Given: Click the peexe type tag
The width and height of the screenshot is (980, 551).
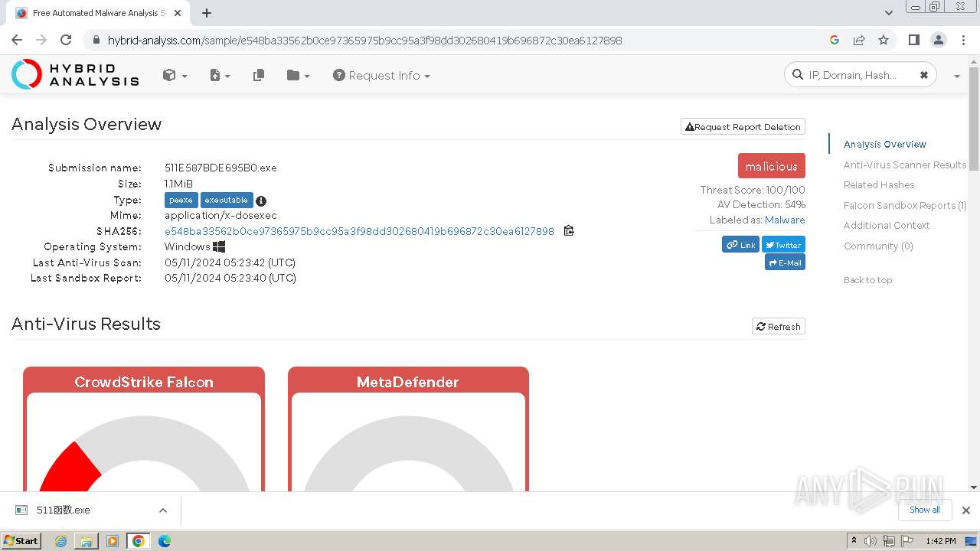Looking at the screenshot, I should click(x=181, y=200).
